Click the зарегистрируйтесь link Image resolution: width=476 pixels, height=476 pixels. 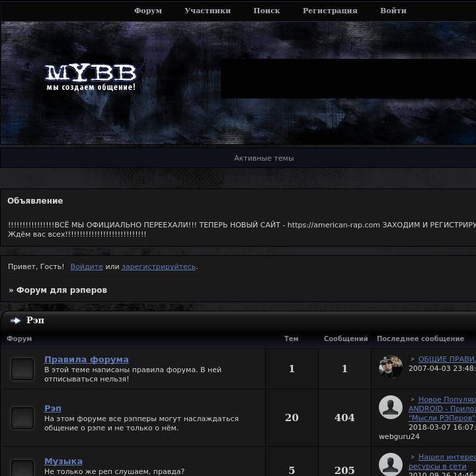point(159,266)
